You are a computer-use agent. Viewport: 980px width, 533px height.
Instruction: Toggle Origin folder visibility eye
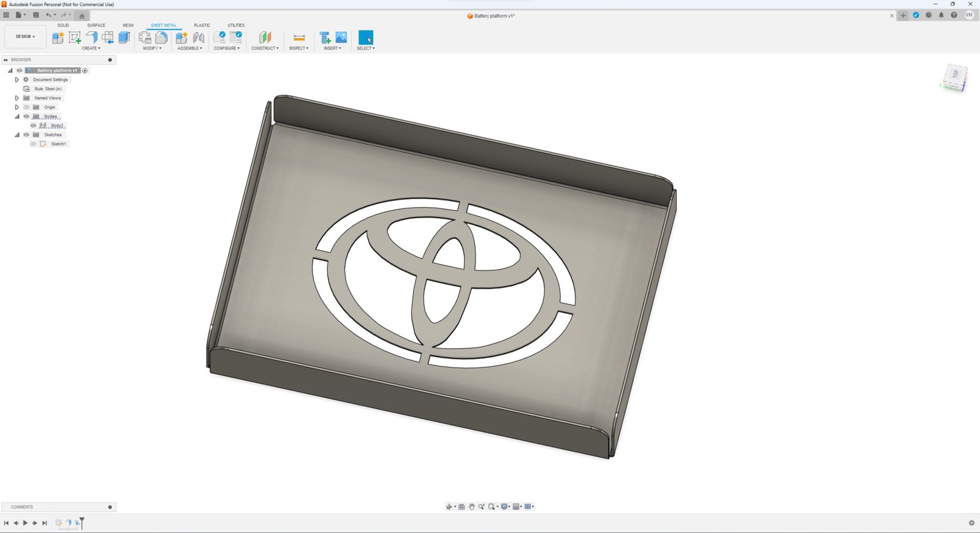pyautogui.click(x=26, y=107)
